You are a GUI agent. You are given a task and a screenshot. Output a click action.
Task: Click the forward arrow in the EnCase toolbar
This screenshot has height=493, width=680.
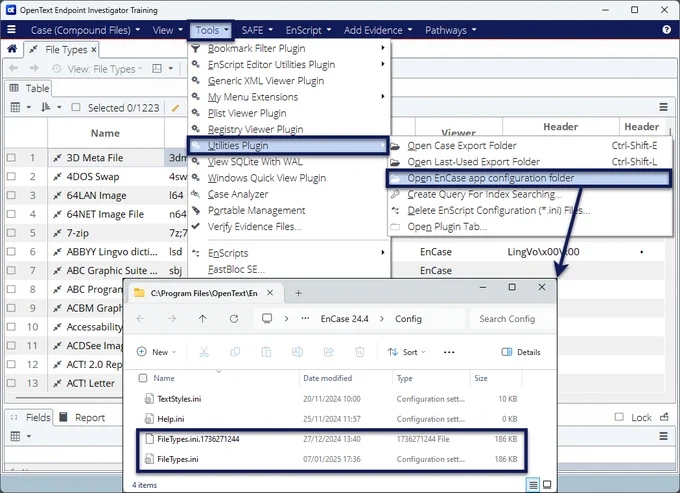point(34,69)
